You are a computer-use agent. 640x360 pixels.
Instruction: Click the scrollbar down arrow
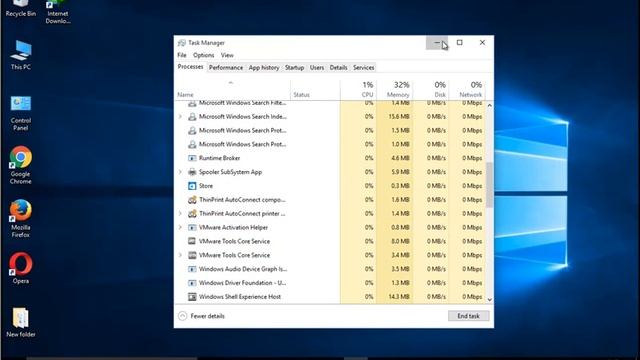489,299
